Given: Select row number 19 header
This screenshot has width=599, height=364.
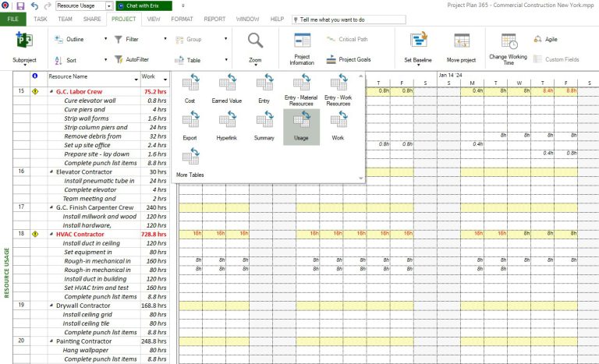Looking at the screenshot, I should 21,306.
